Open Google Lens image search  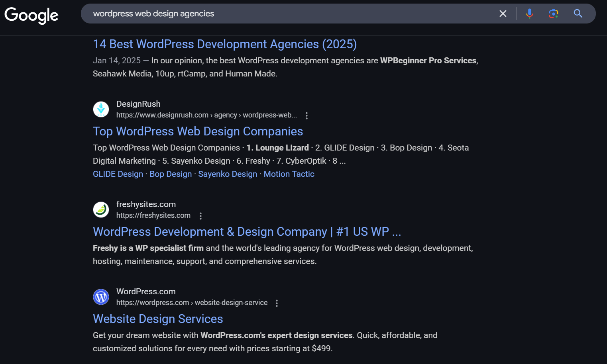click(553, 14)
